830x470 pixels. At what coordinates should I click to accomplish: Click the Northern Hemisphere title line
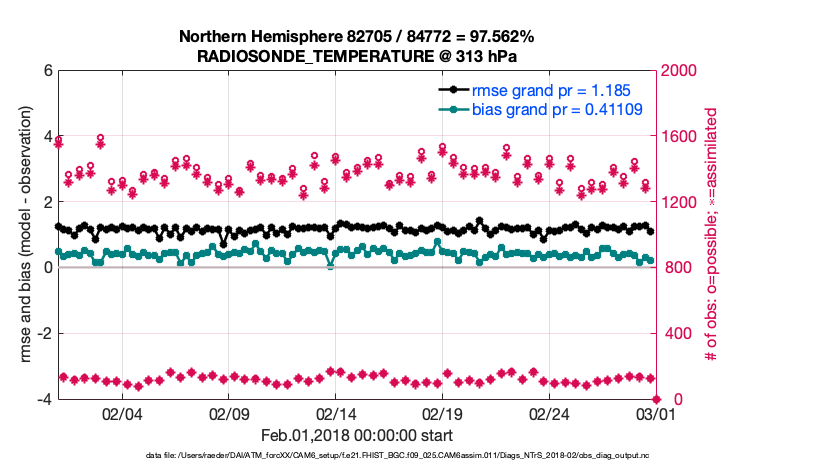click(x=356, y=37)
